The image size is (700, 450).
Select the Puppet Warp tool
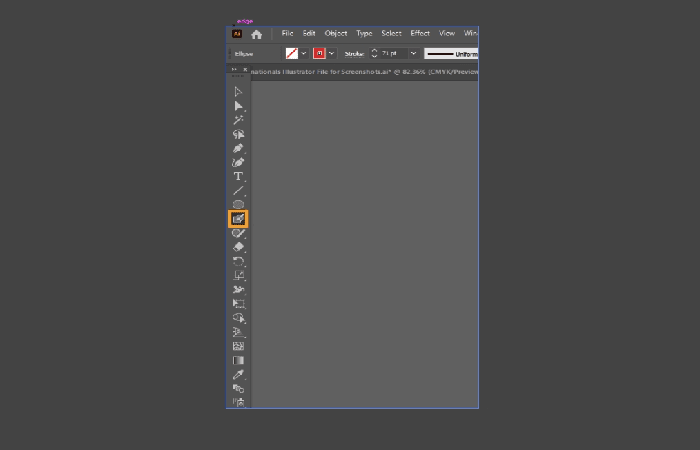238,289
